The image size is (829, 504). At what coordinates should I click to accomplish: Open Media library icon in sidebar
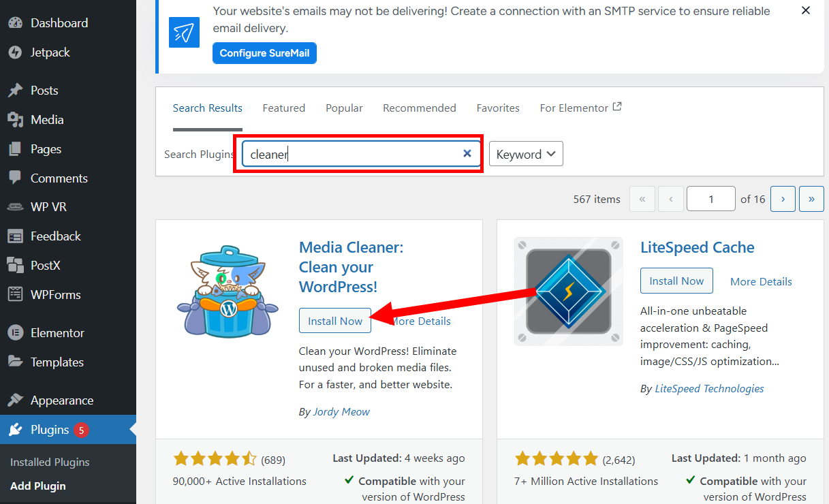pyautogui.click(x=15, y=120)
